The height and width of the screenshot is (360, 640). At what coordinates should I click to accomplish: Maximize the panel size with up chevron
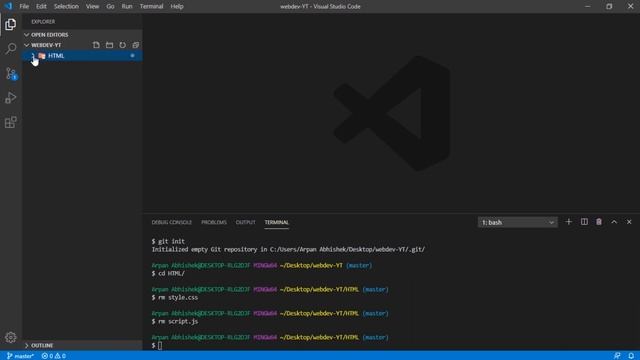[614, 222]
